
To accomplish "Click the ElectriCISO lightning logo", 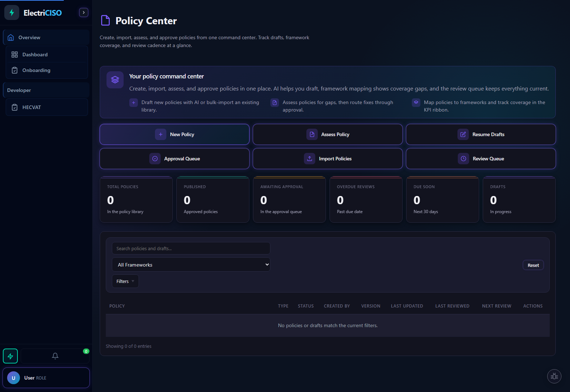I will 12,12.
